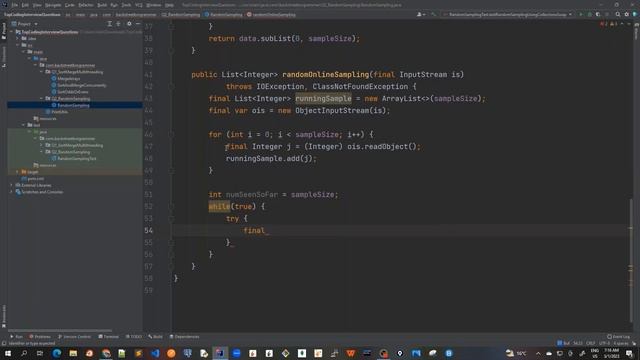Screen dimensions: 640x360
Task: Click the editor vertical scrollbar
Action: [x=631, y=261]
